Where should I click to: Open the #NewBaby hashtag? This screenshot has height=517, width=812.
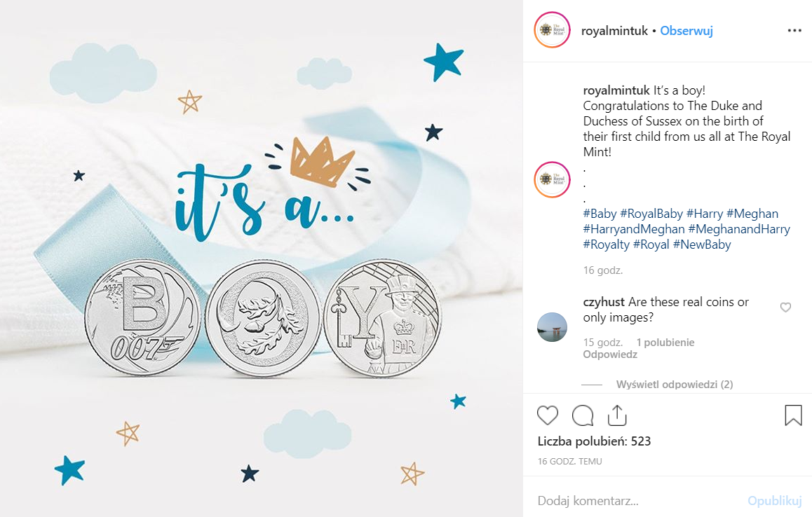[x=702, y=244]
